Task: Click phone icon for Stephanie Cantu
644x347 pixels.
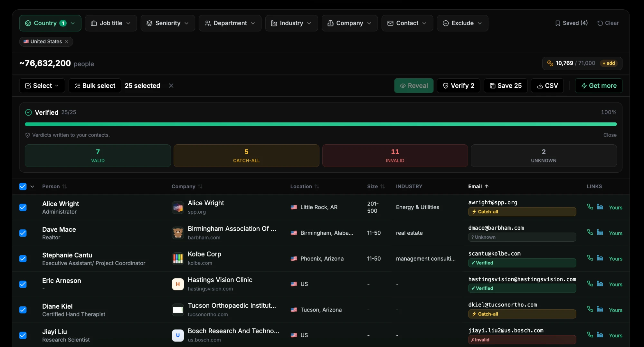Action: [590, 258]
